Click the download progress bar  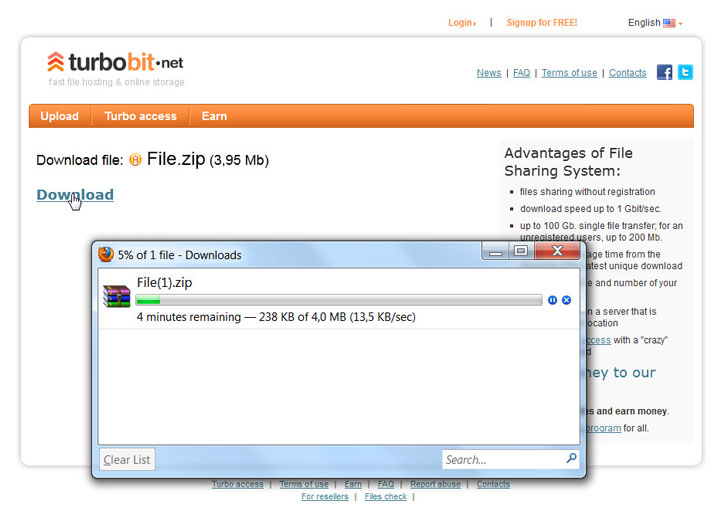[x=339, y=300]
